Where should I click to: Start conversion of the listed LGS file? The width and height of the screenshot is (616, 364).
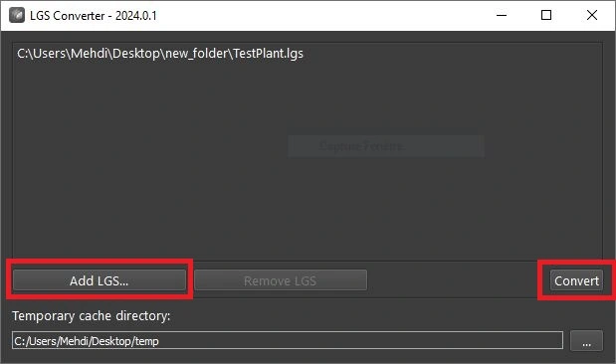(x=576, y=280)
